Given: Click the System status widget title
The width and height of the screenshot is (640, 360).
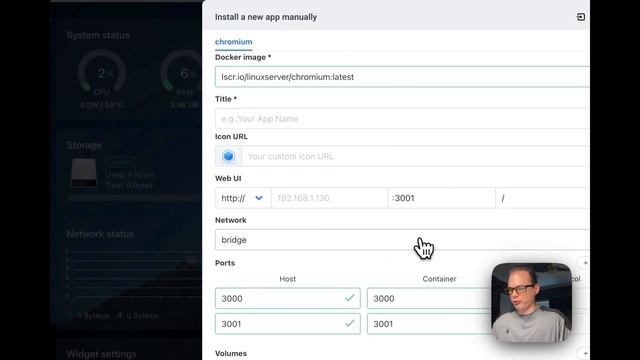Looking at the screenshot, I should (98, 36).
